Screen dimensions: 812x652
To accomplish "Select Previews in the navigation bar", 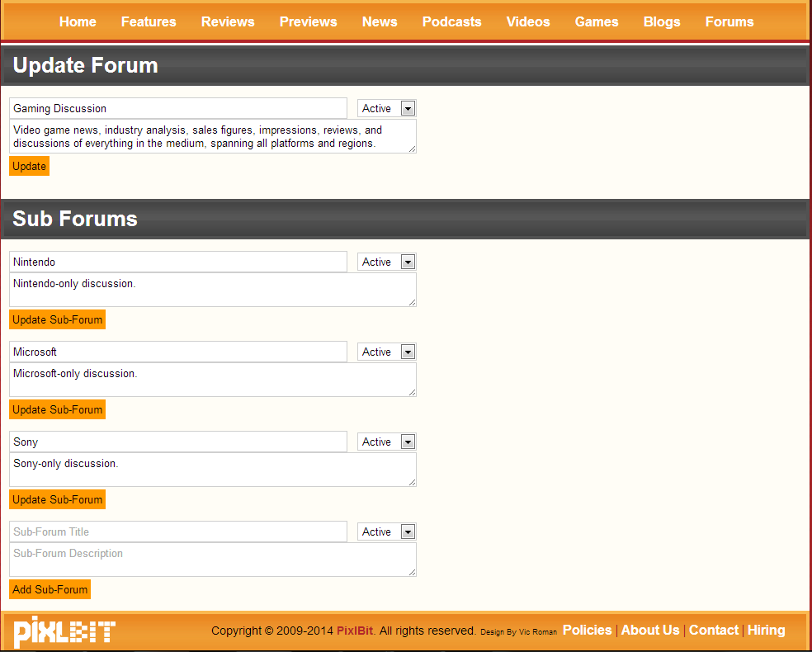I will click(x=308, y=21).
